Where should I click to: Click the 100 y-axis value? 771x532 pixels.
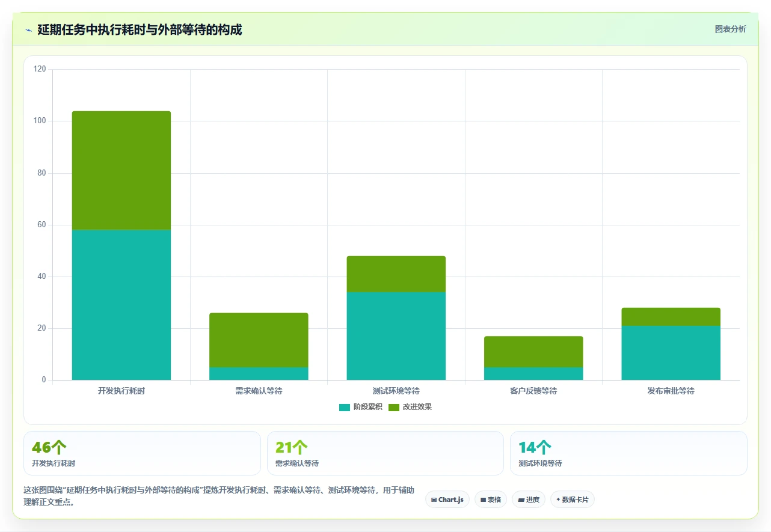[40, 121]
